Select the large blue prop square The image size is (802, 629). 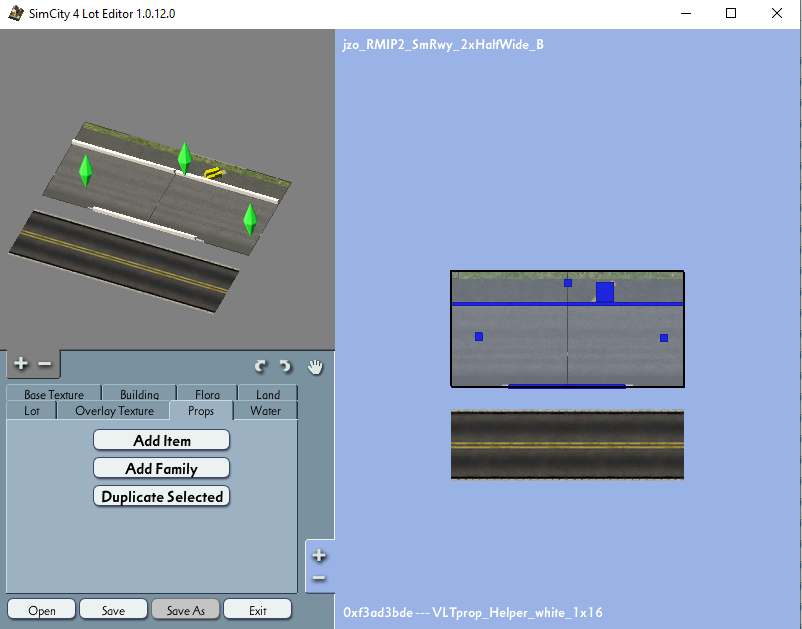(x=605, y=292)
